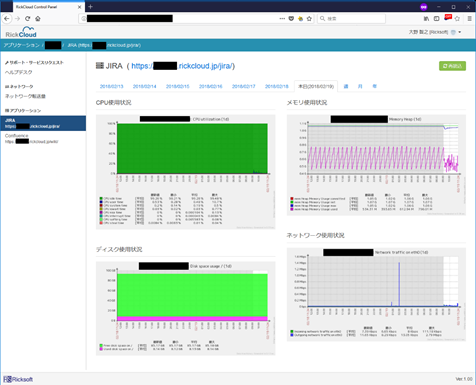Viewport: 476px width, 385px height.
Task: Click inside the browser search field
Action: click(351, 19)
